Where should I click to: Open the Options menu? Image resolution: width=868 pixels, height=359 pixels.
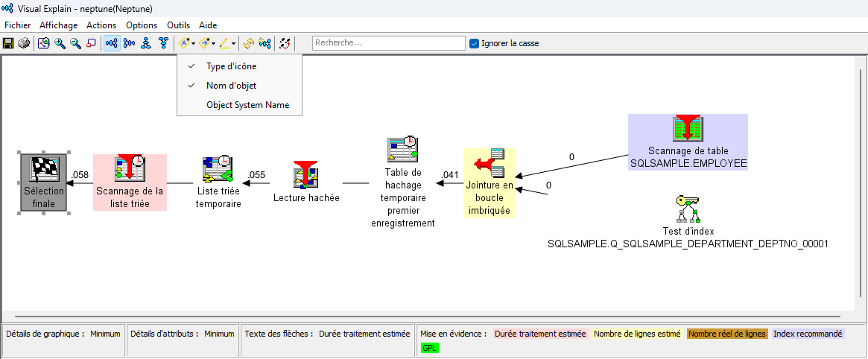click(x=142, y=25)
